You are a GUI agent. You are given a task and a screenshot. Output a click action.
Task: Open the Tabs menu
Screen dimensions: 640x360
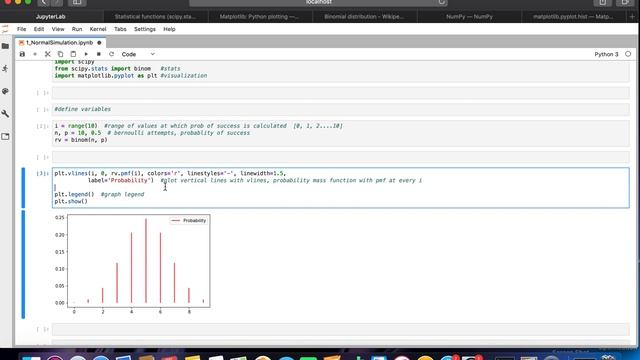tap(120, 29)
